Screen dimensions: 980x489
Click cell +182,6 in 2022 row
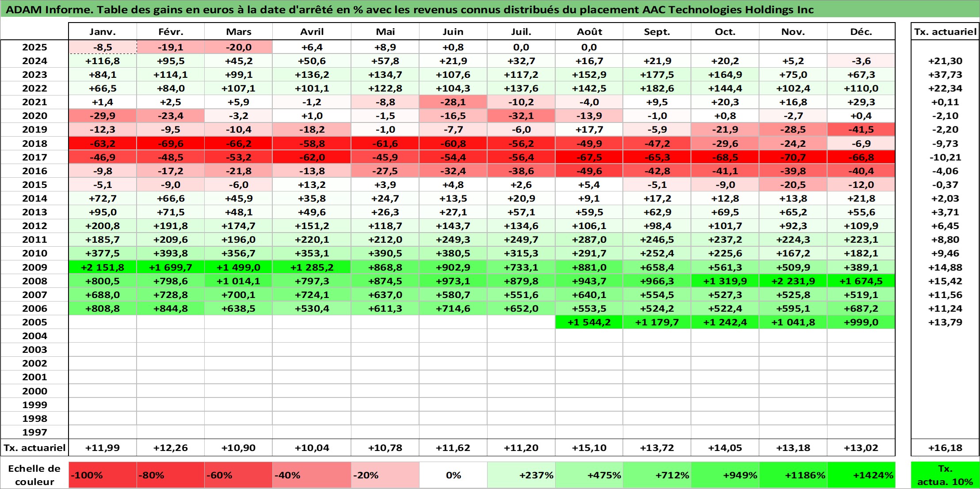point(657,88)
